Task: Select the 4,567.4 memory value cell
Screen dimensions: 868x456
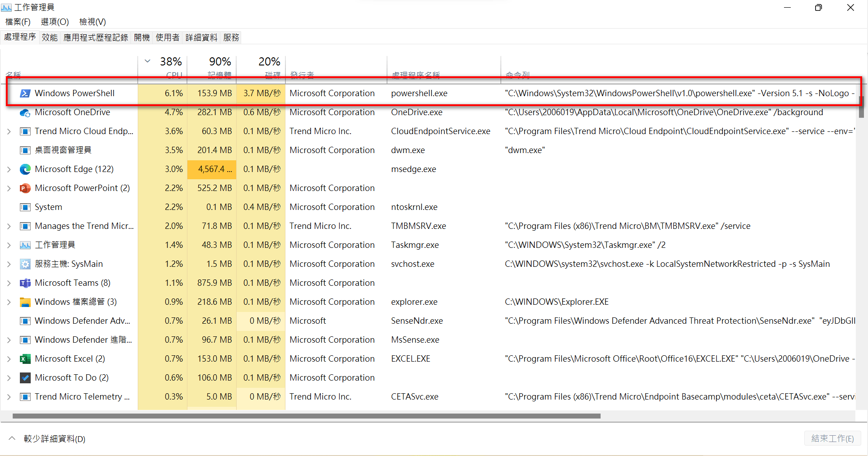Action: [212, 169]
